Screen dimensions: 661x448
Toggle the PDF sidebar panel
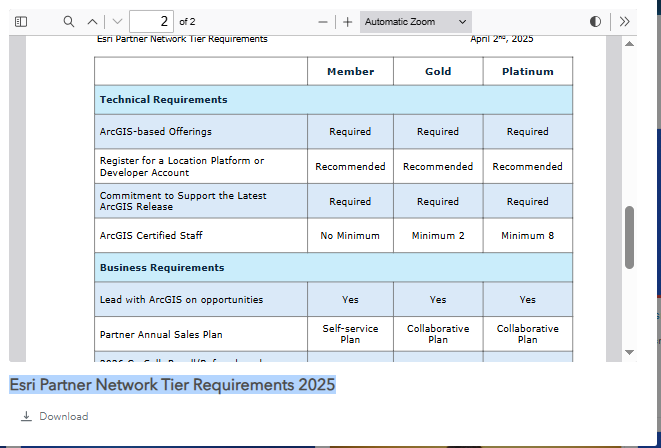pyautogui.click(x=21, y=21)
